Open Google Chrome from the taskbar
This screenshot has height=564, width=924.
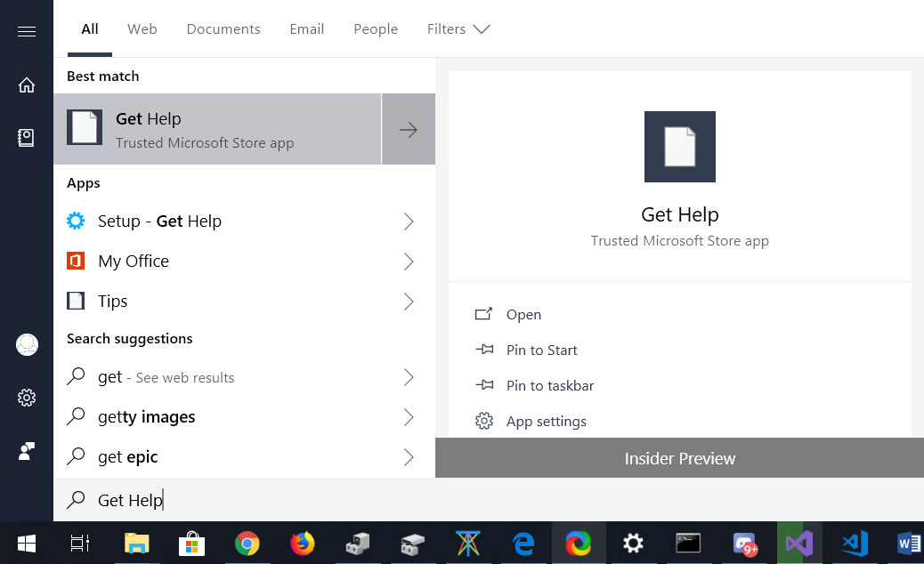[247, 543]
